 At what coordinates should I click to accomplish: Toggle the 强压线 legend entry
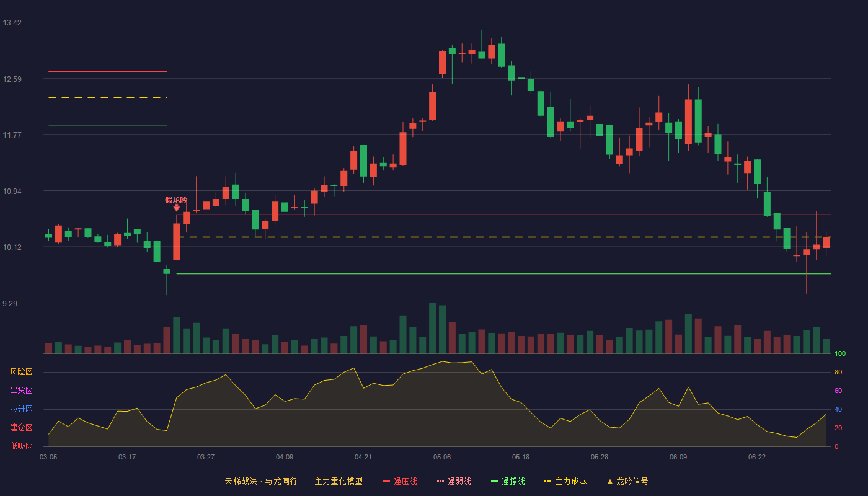point(400,481)
